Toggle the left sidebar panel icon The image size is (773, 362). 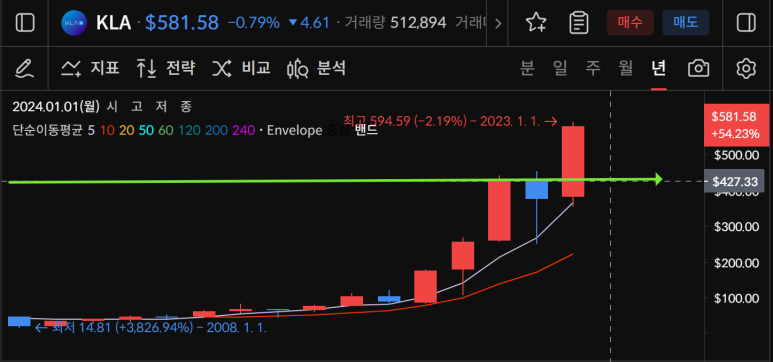[x=25, y=23]
